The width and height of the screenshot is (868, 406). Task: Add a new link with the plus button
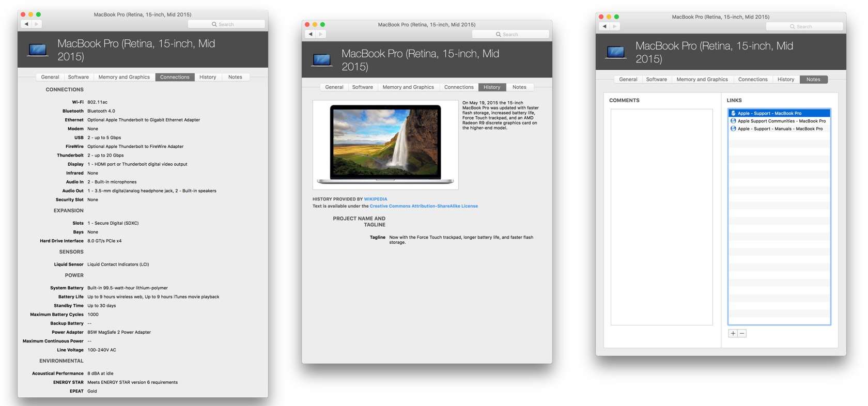(733, 334)
